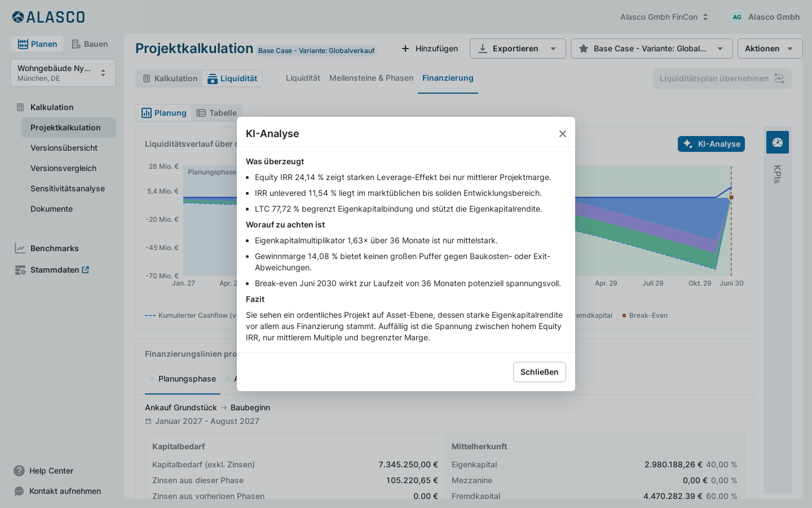This screenshot has width=812, height=508.
Task: Click the chart icon on the Planung toggle
Action: (x=147, y=113)
